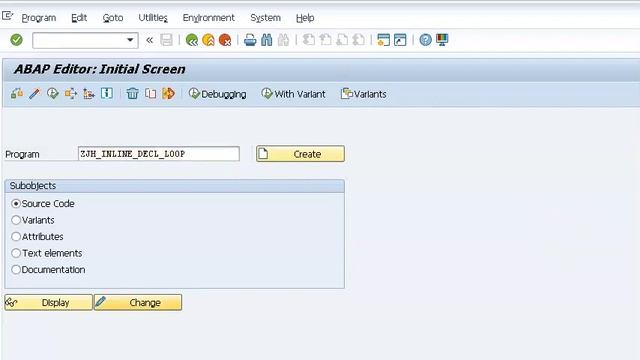Click the Previous Page icon
Image resolution: width=640 pixels, height=360 pixels.
point(325,40)
